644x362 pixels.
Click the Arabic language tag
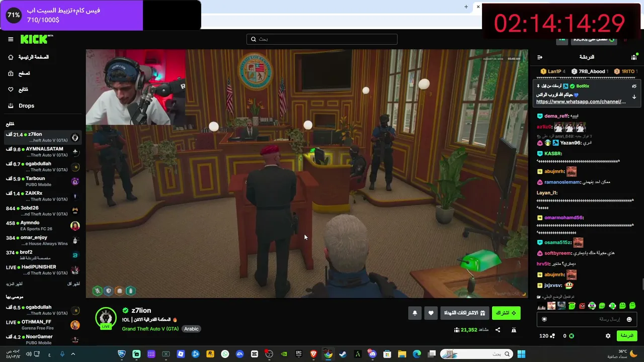pyautogui.click(x=191, y=329)
